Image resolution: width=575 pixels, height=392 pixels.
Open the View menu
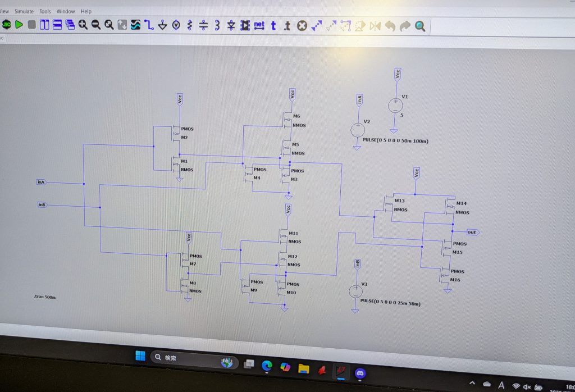point(4,11)
